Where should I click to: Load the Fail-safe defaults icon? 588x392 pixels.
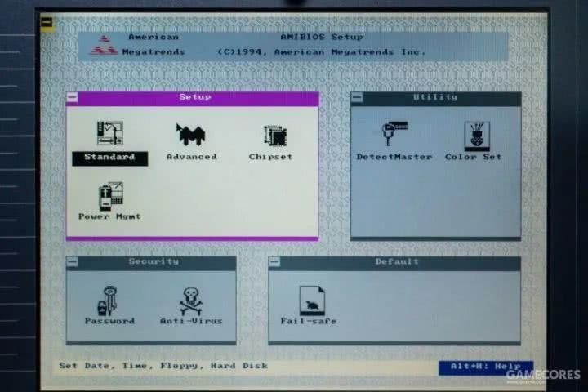click(312, 301)
